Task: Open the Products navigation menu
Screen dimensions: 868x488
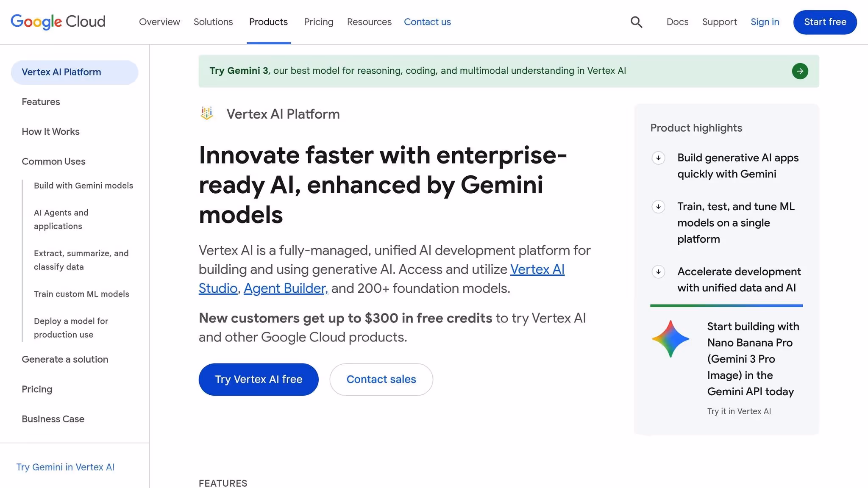Action: coord(268,22)
